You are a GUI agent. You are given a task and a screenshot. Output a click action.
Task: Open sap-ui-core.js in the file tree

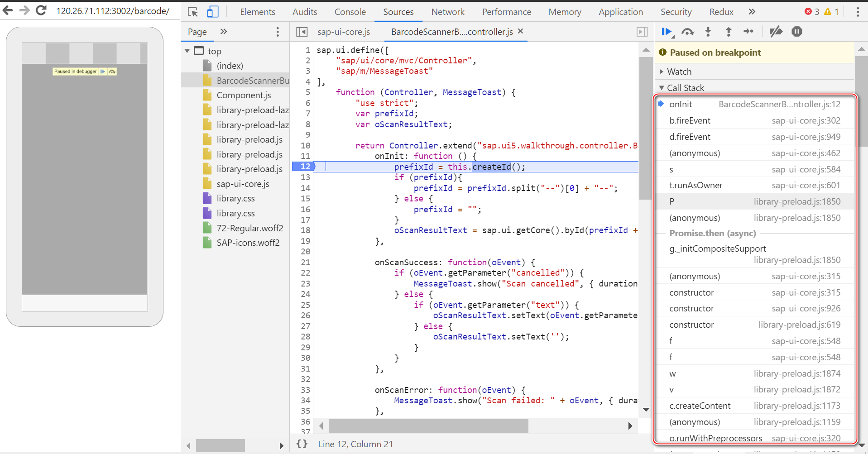[243, 184]
